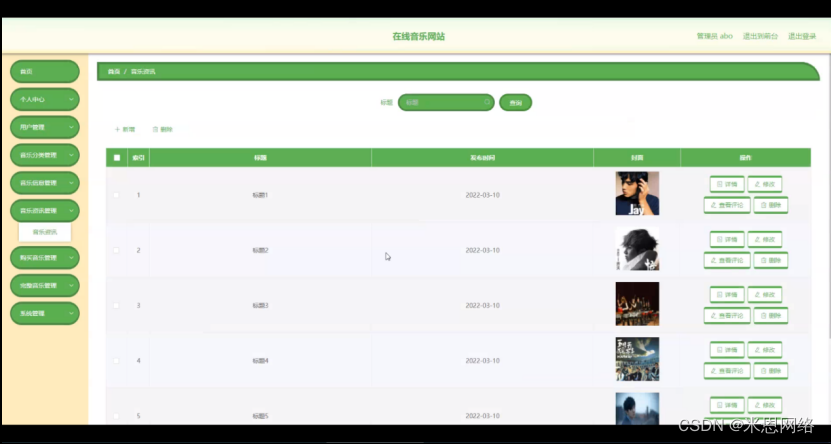Click 退出到前台 link in header
The height and width of the screenshot is (444, 831).
click(760, 36)
